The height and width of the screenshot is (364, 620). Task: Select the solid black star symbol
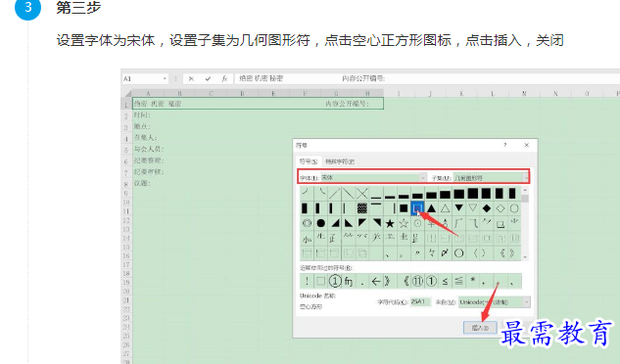[x=390, y=223]
